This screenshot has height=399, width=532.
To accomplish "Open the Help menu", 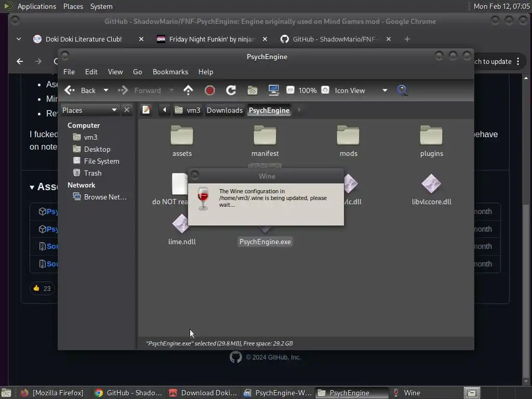I will [x=206, y=72].
